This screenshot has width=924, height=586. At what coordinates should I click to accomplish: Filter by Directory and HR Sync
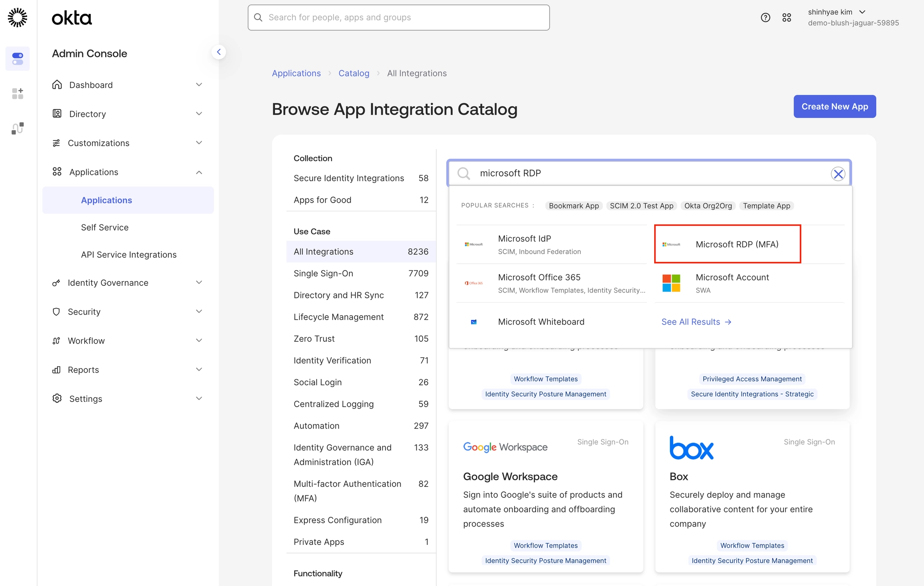(x=361, y=295)
